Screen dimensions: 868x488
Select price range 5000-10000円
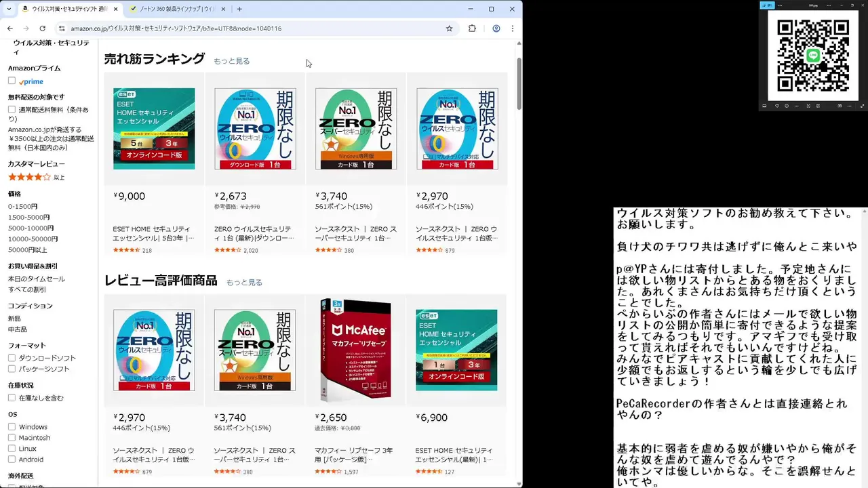click(x=31, y=228)
